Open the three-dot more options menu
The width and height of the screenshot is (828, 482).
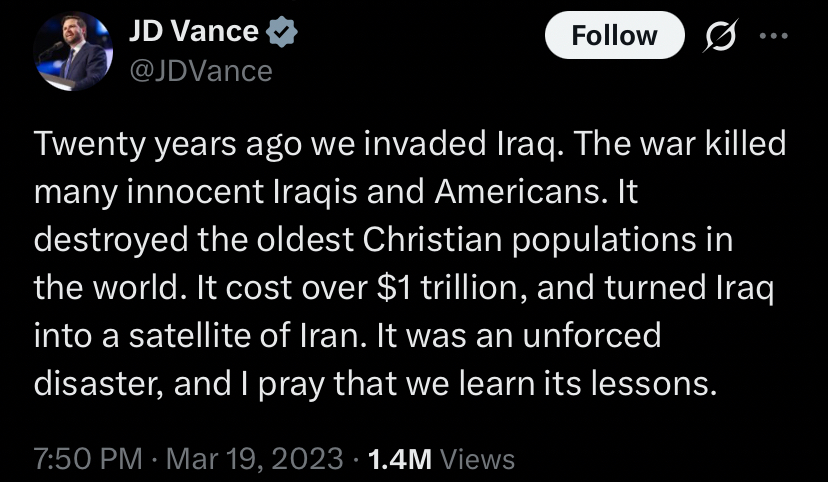pos(774,36)
